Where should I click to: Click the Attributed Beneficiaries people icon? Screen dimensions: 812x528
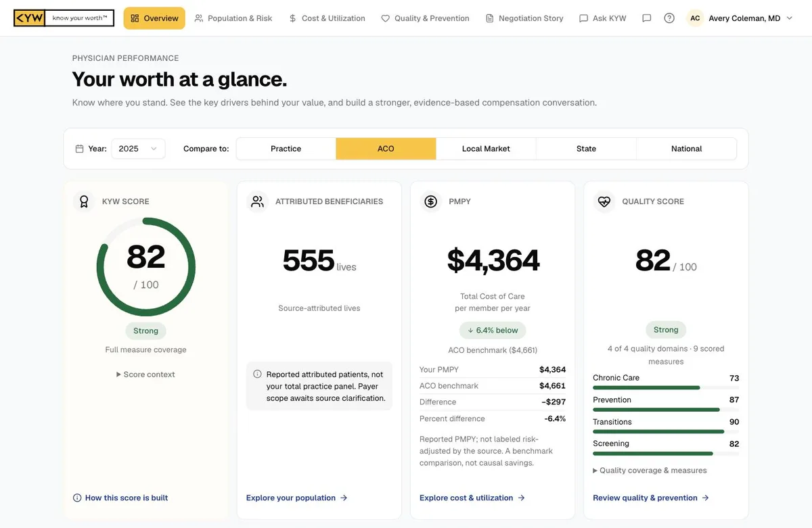[x=257, y=201]
